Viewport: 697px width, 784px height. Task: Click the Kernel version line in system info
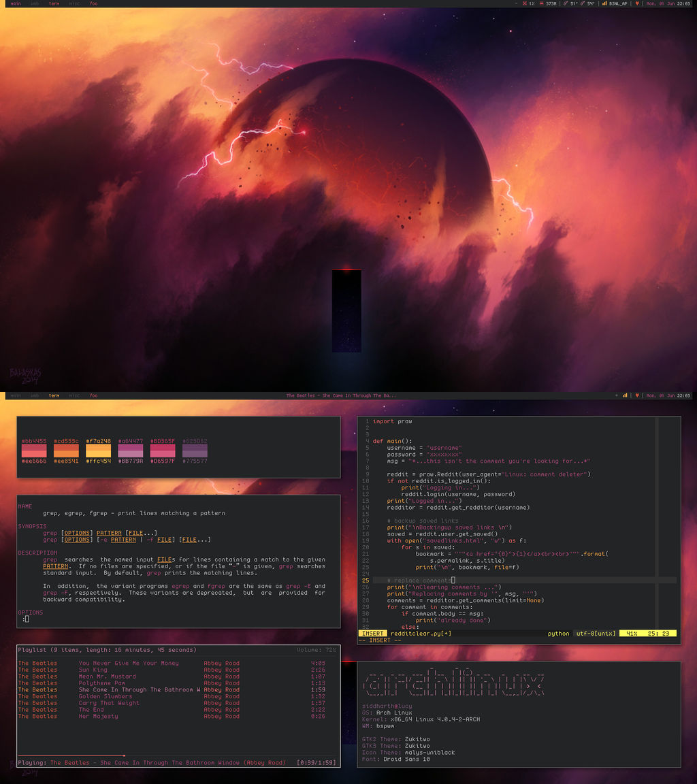(x=421, y=719)
